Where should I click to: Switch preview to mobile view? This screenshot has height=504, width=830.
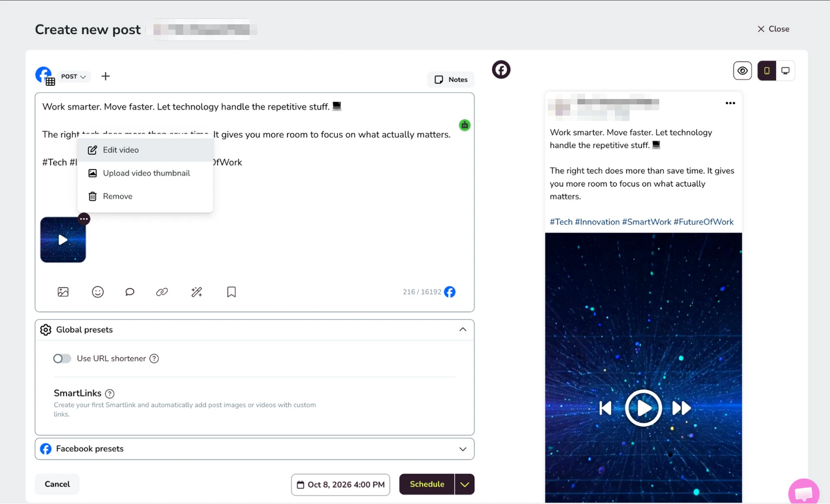click(x=767, y=71)
